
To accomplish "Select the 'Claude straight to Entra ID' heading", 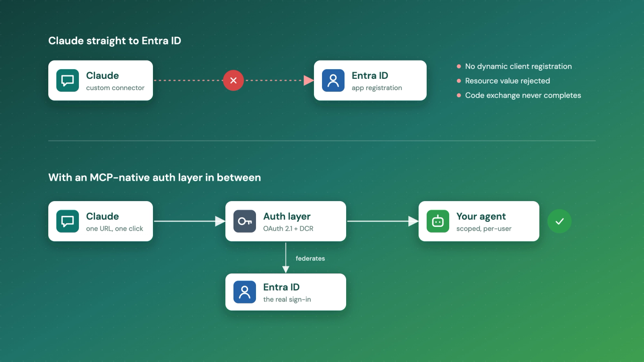I will 115,41.
